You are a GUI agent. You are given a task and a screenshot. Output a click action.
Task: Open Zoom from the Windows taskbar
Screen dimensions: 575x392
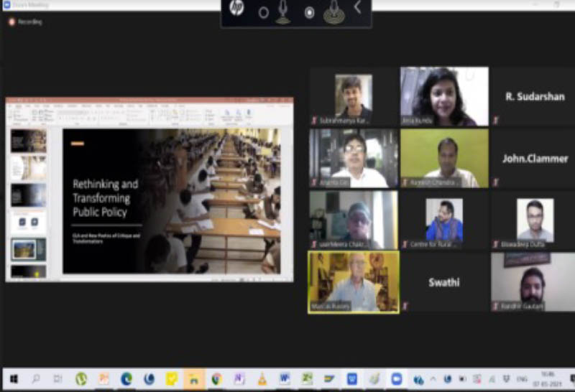point(397,378)
